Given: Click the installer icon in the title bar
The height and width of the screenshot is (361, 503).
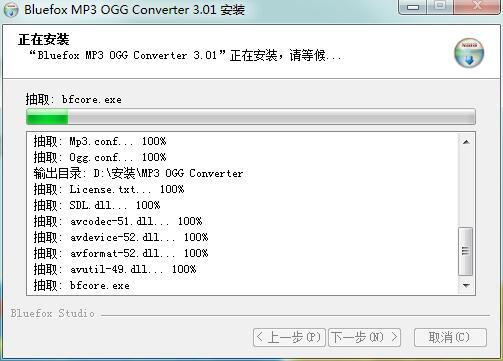Looking at the screenshot, I should [10, 10].
